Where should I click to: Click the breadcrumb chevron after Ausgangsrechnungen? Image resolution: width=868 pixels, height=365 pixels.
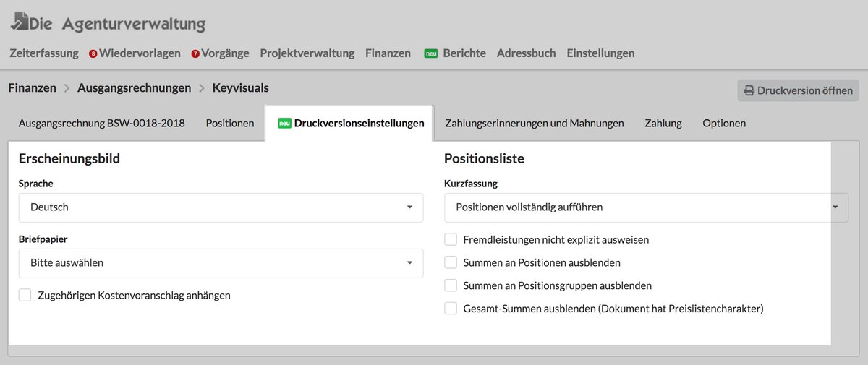(x=202, y=88)
